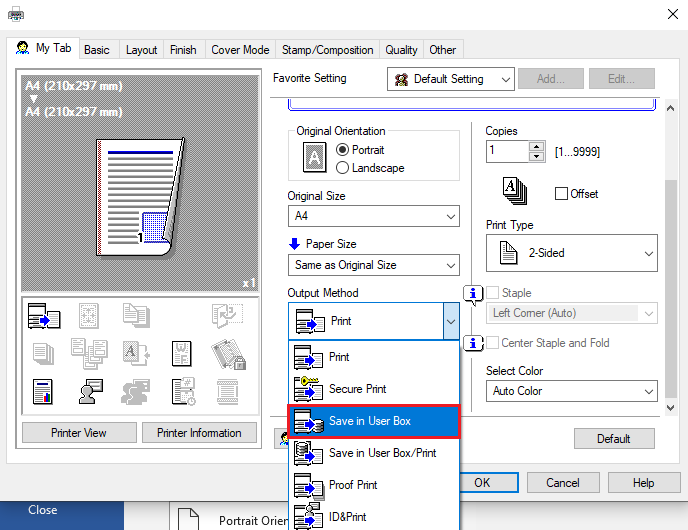Open the Select Color Auto Color dropdown
The width and height of the screenshot is (688, 530).
[x=571, y=391]
